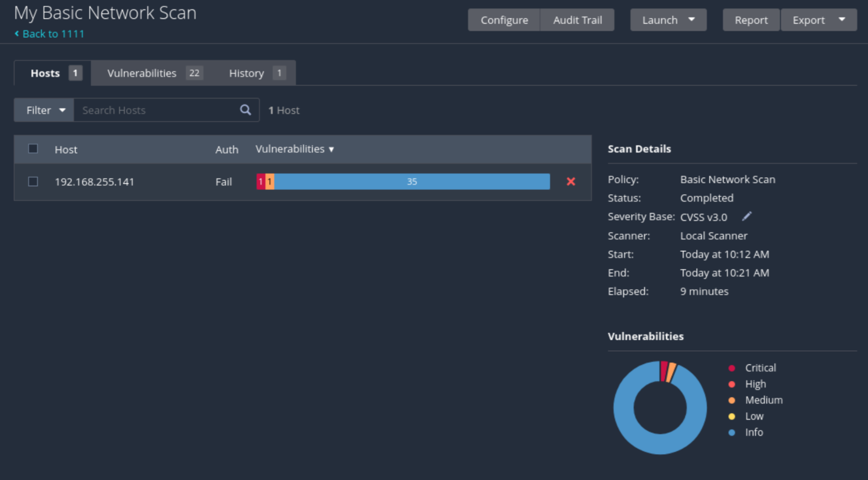Screen dimensions: 868x480
Task: Click the Critical legend red dot
Action: 732,368
